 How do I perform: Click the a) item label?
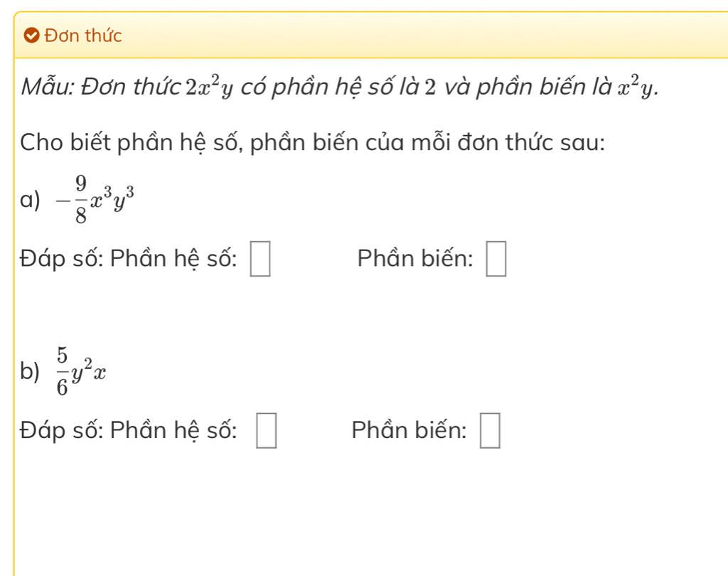pyautogui.click(x=30, y=201)
